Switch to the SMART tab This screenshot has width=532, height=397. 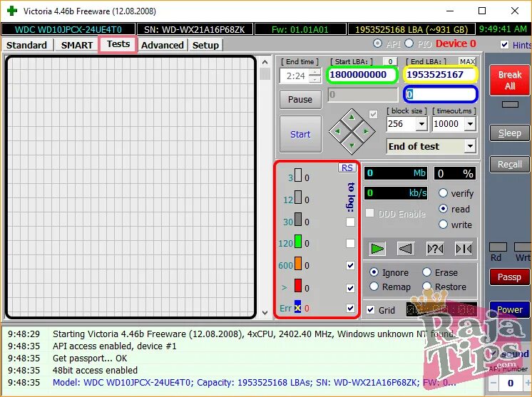pyautogui.click(x=77, y=45)
